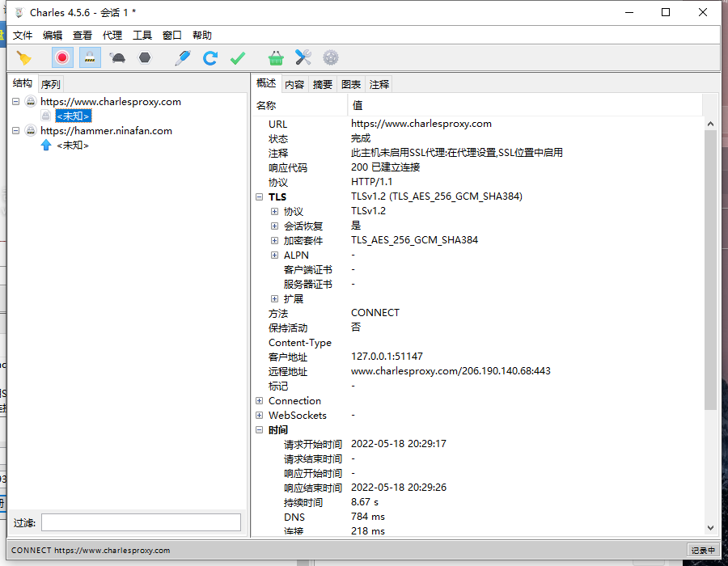
Task: Open the 帮助 menu
Action: tap(202, 36)
